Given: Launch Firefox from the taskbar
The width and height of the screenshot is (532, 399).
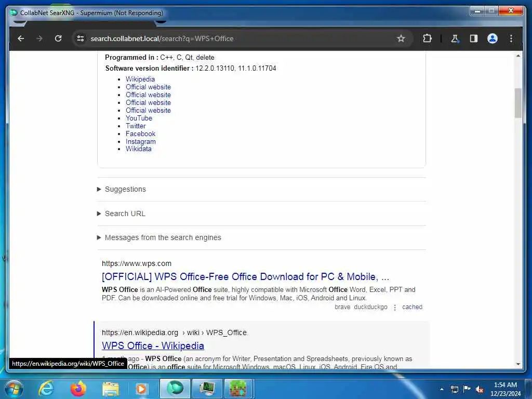Looking at the screenshot, I should (78, 389).
